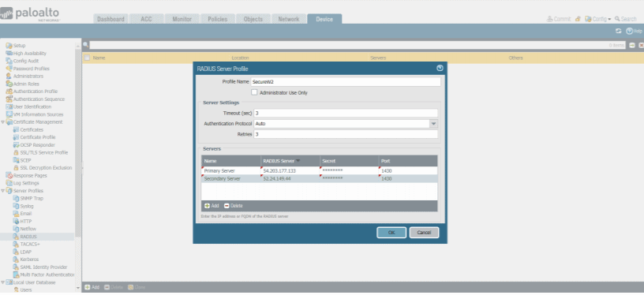Click the lock icon beside the Commit button
Image resolution: width=644 pixels, height=295 pixels.
[x=578, y=19]
